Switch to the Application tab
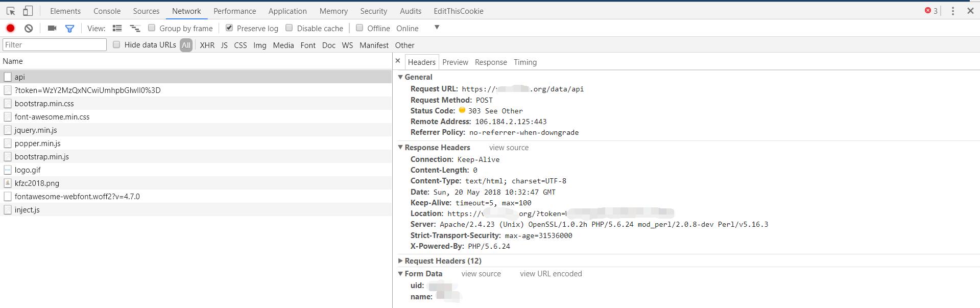The height and width of the screenshot is (308, 980). coord(288,11)
